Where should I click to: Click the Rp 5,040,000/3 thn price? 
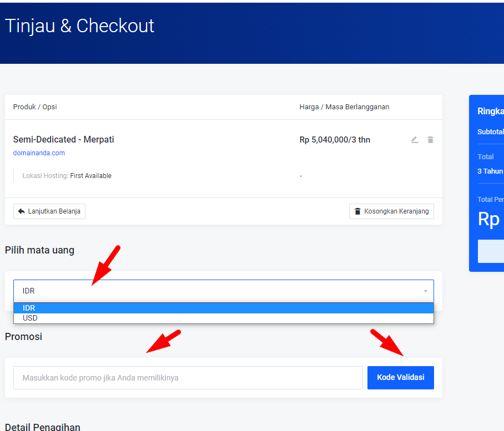pyautogui.click(x=335, y=140)
